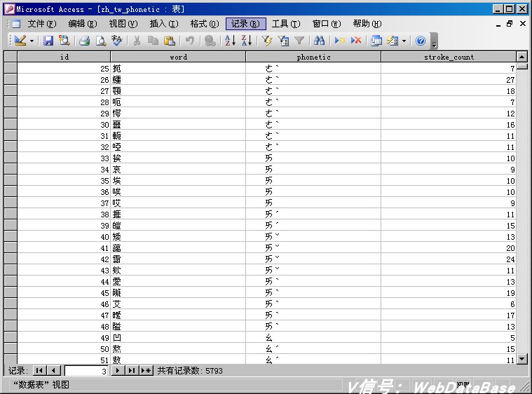
Task: Sort records ascending A to Z
Action: coord(230,41)
